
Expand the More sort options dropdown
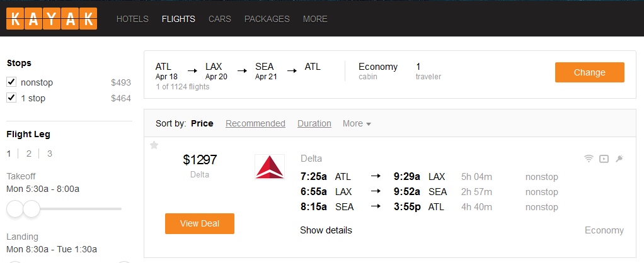coord(357,124)
